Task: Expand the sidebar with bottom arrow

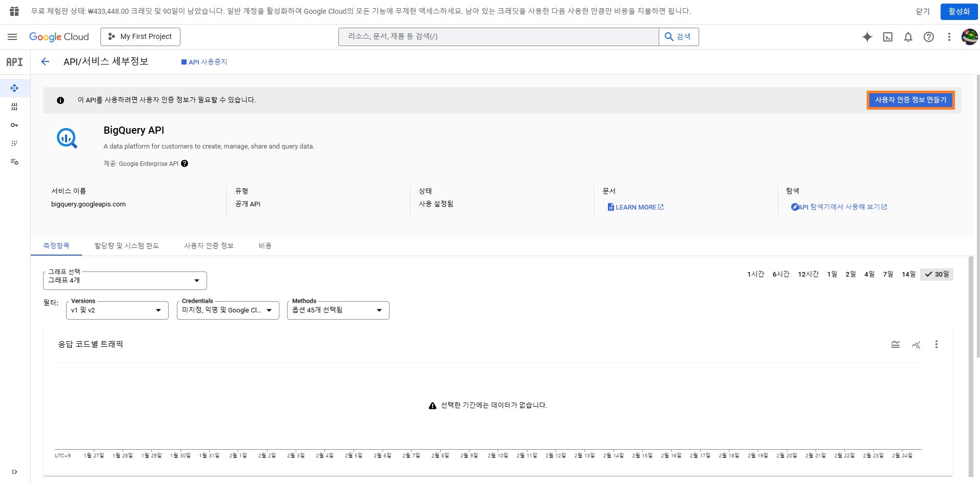Action: point(14,472)
